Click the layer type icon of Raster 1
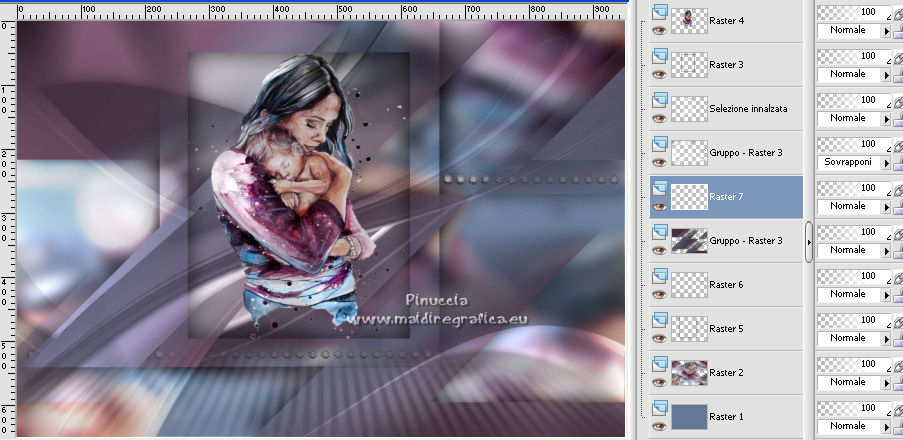 (660, 408)
